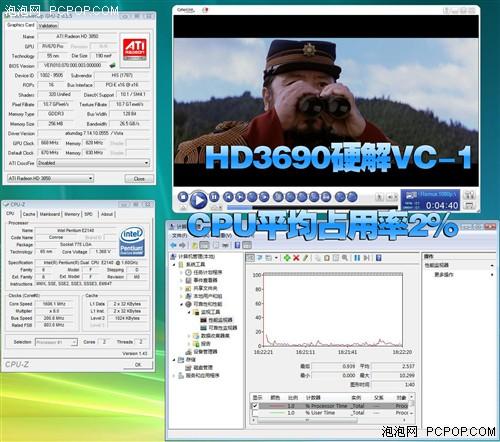Screen dimensions: 500x442
Task: Select 共享文件夹 in the tree
Action: (205, 288)
